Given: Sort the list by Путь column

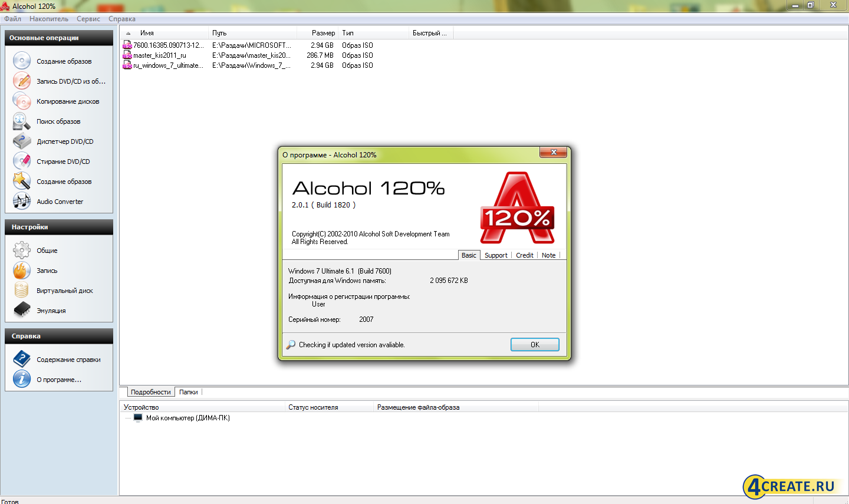Looking at the screenshot, I should pyautogui.click(x=252, y=33).
